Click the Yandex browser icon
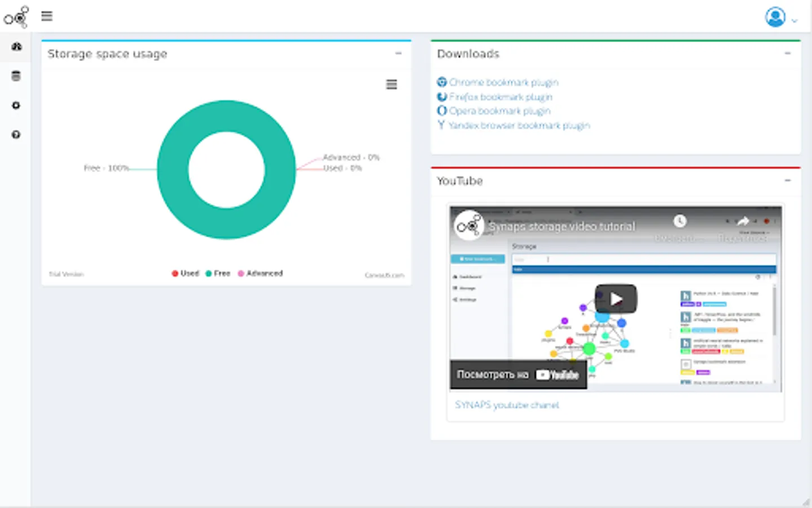Image resolution: width=812 pixels, height=508 pixels. (x=442, y=125)
